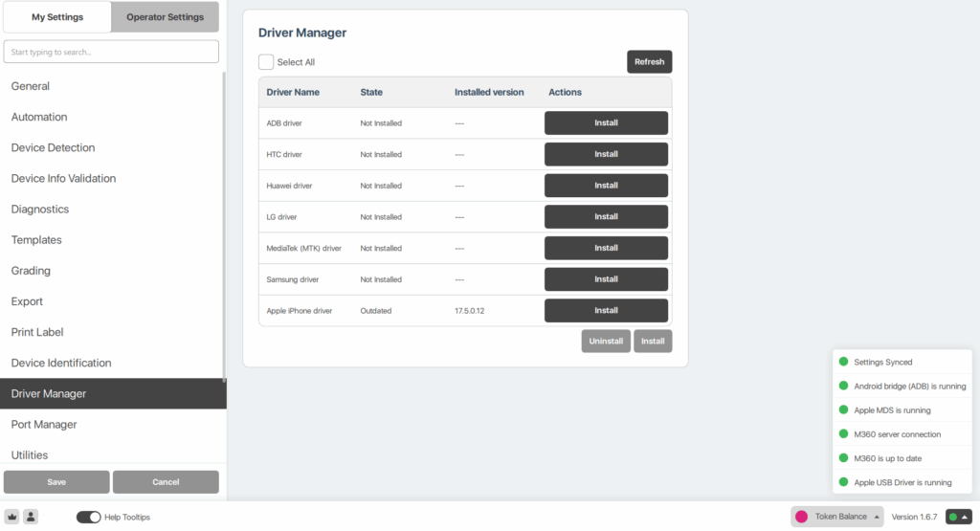The width and height of the screenshot is (980, 531).
Task: Click M360 server connection text
Action: tap(897, 434)
